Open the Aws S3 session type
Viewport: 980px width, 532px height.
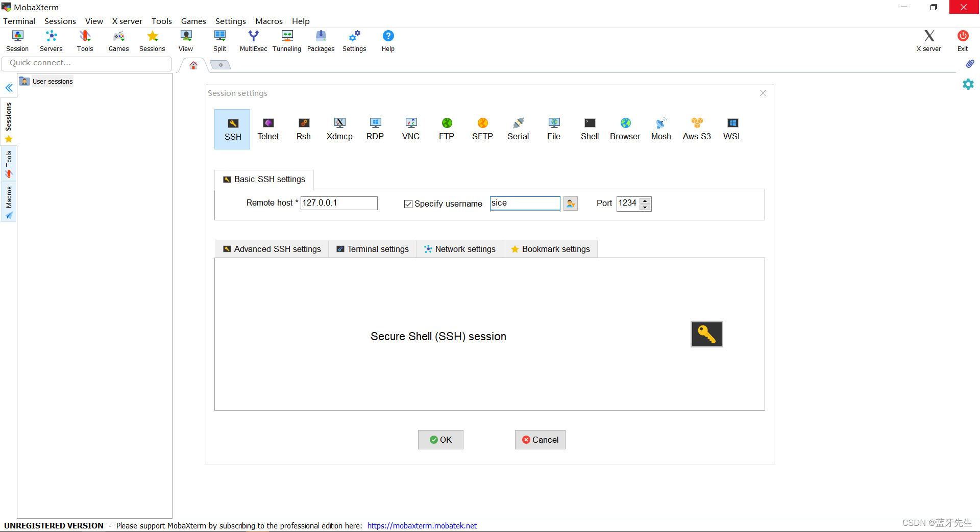[x=697, y=129]
